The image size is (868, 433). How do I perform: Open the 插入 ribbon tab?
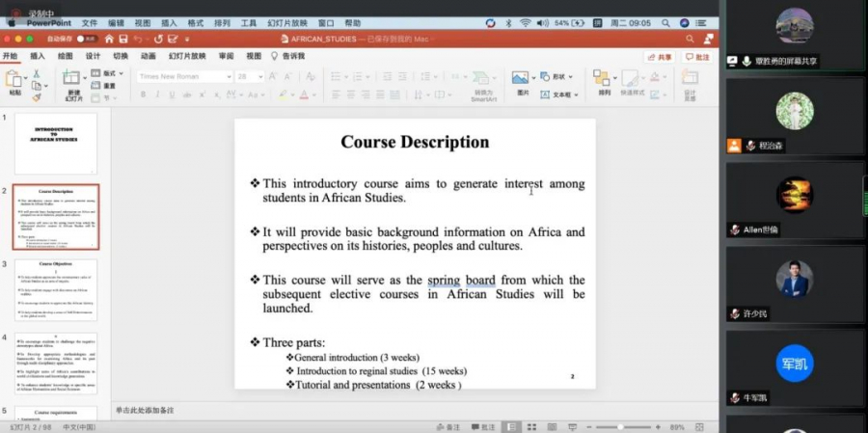tap(38, 57)
